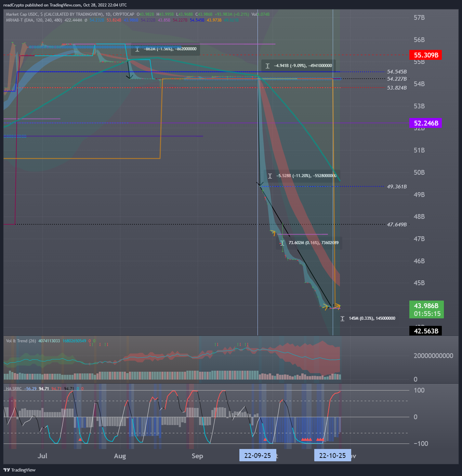Click the Sep label on time axis
The image size is (462, 476).
197,456
